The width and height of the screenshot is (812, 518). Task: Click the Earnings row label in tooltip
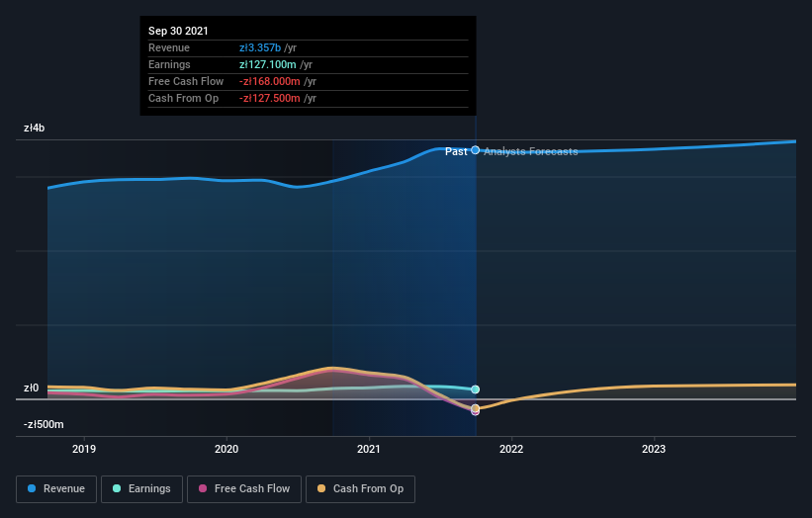[169, 64]
